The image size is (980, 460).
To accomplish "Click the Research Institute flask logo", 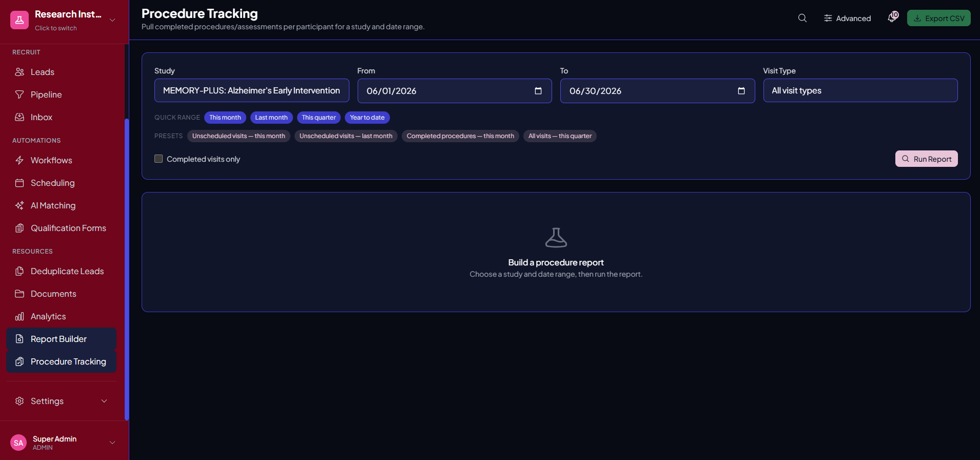I will coord(19,20).
